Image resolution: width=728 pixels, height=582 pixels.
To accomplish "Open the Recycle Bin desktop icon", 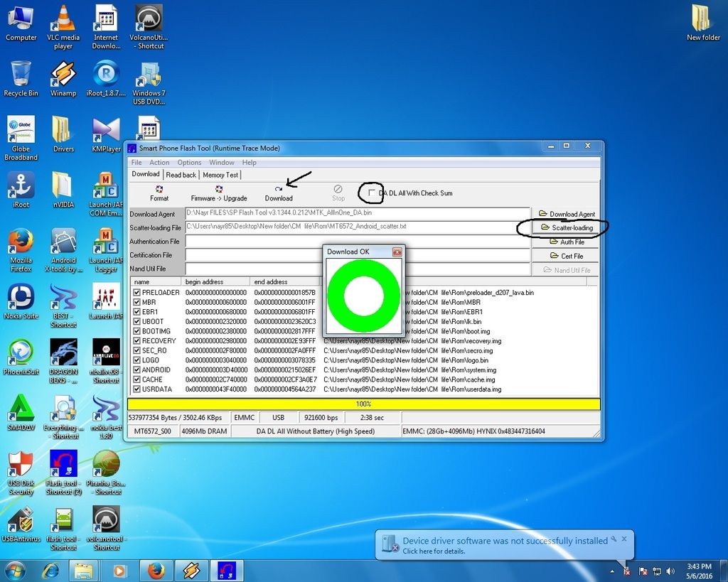I will [x=21, y=75].
